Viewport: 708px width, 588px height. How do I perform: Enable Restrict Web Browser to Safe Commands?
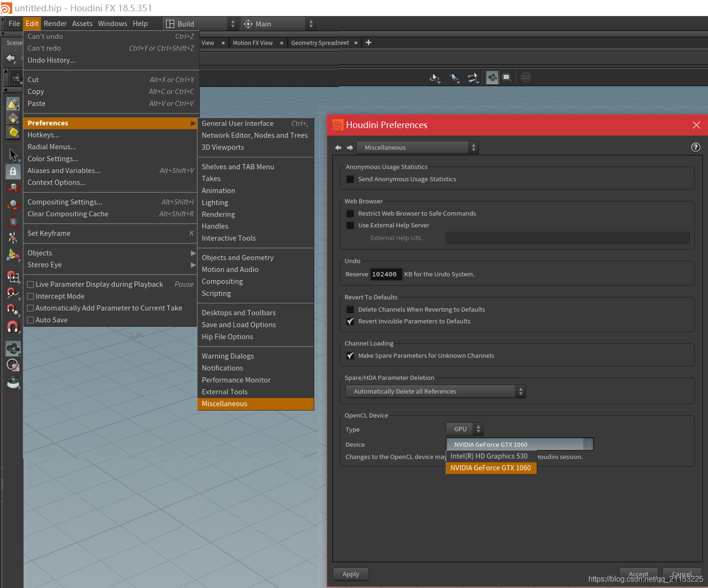(x=350, y=213)
